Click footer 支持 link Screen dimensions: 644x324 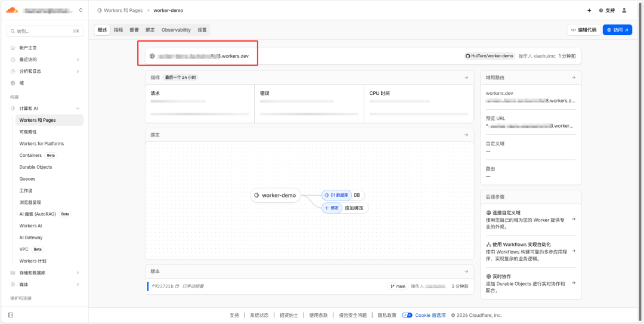234,316
